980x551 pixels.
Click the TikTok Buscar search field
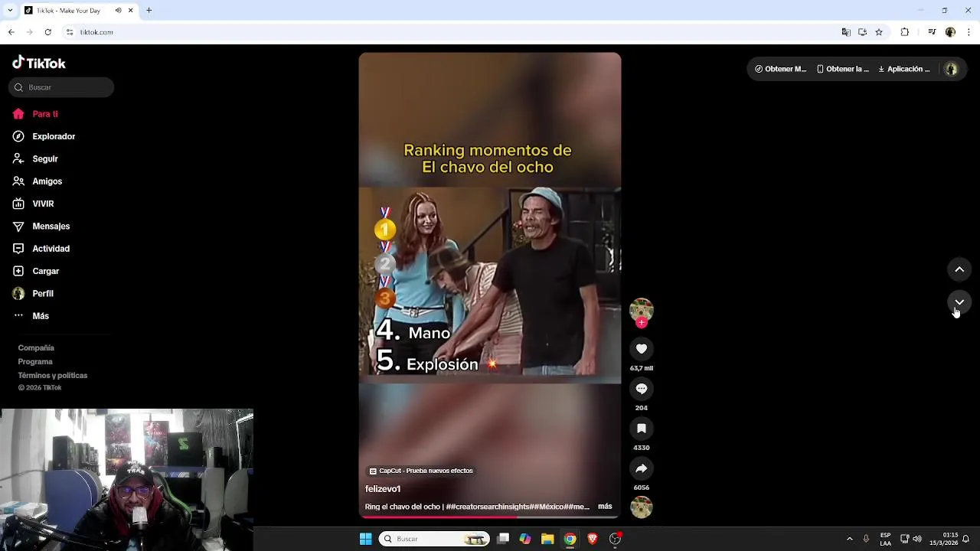click(x=61, y=87)
